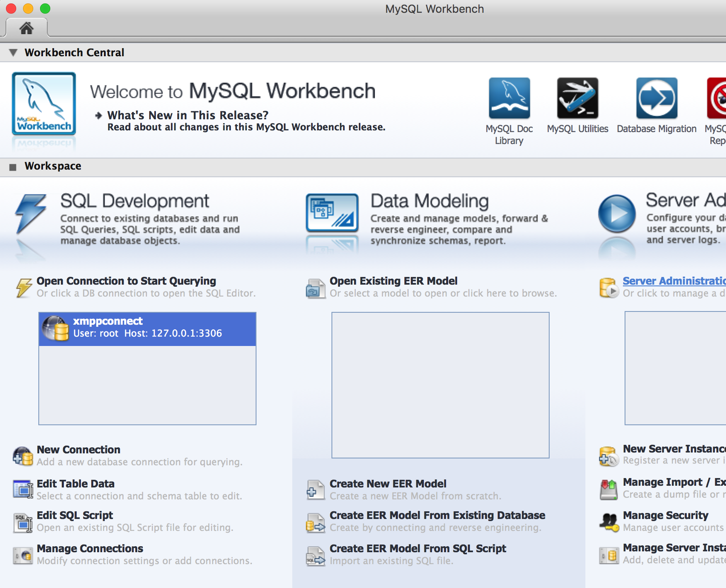Screen dimensions: 726x588
Task: Maximize window with green button
Action: [x=45, y=9]
